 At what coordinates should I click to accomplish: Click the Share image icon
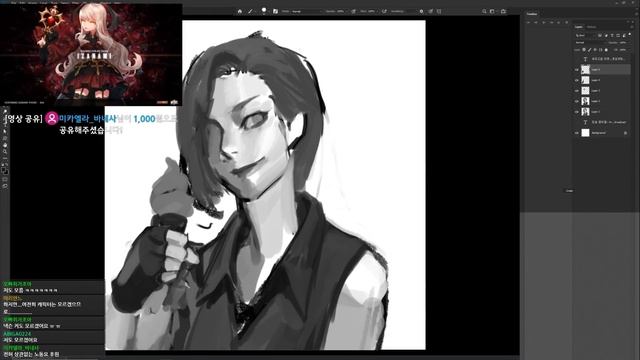(503, 11)
